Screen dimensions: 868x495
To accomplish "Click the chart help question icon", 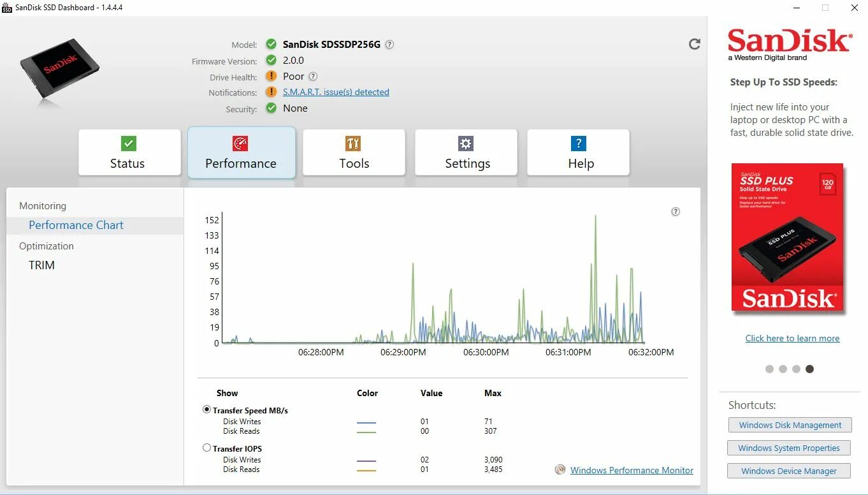I will [x=676, y=212].
